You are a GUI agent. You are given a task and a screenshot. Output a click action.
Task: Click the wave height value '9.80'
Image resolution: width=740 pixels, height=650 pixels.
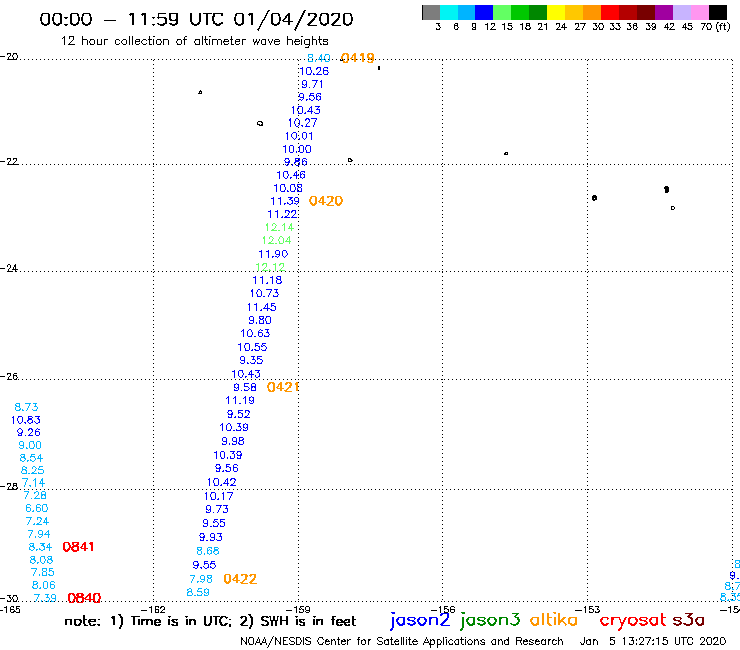pyautogui.click(x=260, y=320)
